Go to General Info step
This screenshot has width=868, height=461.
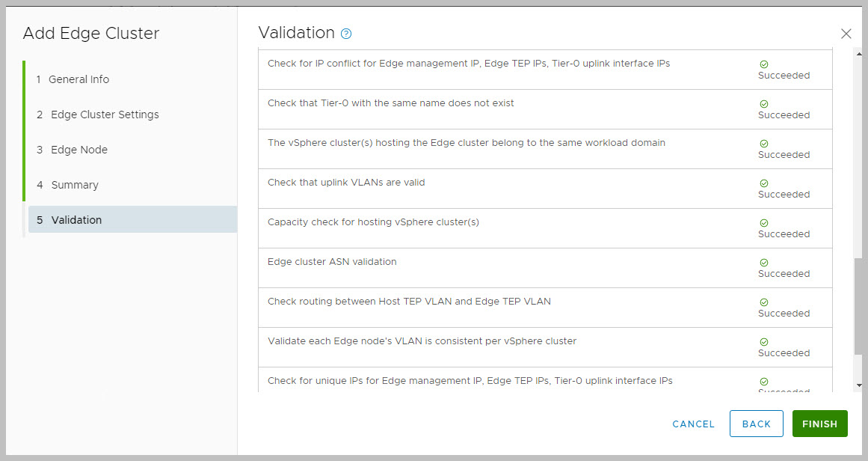(79, 79)
